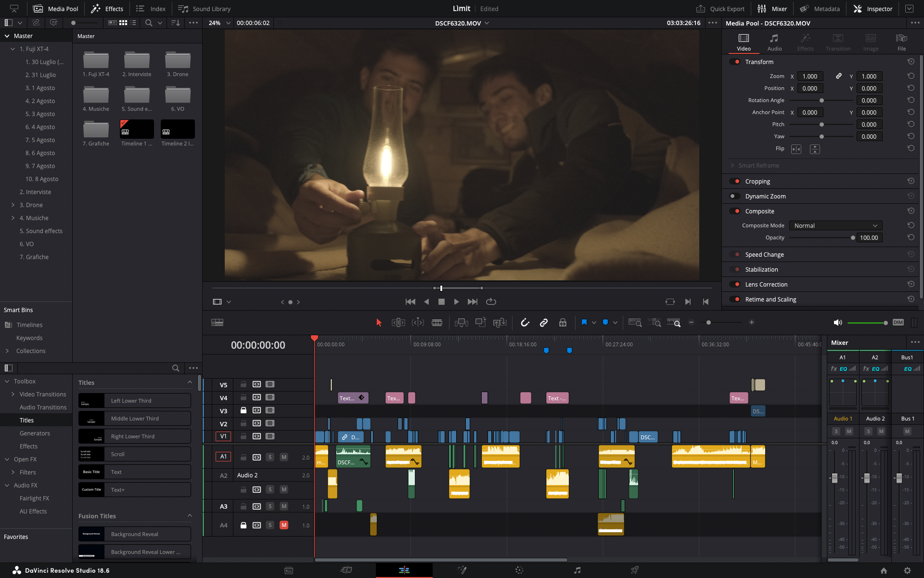This screenshot has width=924, height=578.
Task: Click the Replace Clip icon
Action: click(500, 323)
